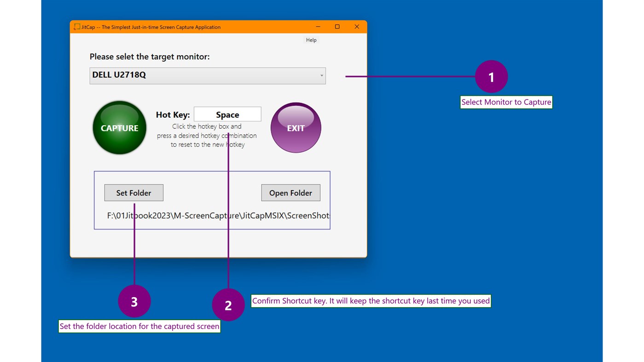Image resolution: width=644 pixels, height=362 pixels.
Task: Close the JitCap window
Action: point(357,27)
